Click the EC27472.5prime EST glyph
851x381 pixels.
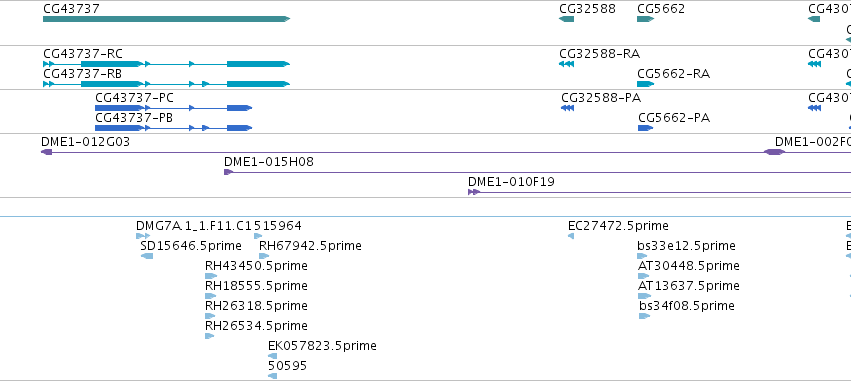(x=571, y=236)
